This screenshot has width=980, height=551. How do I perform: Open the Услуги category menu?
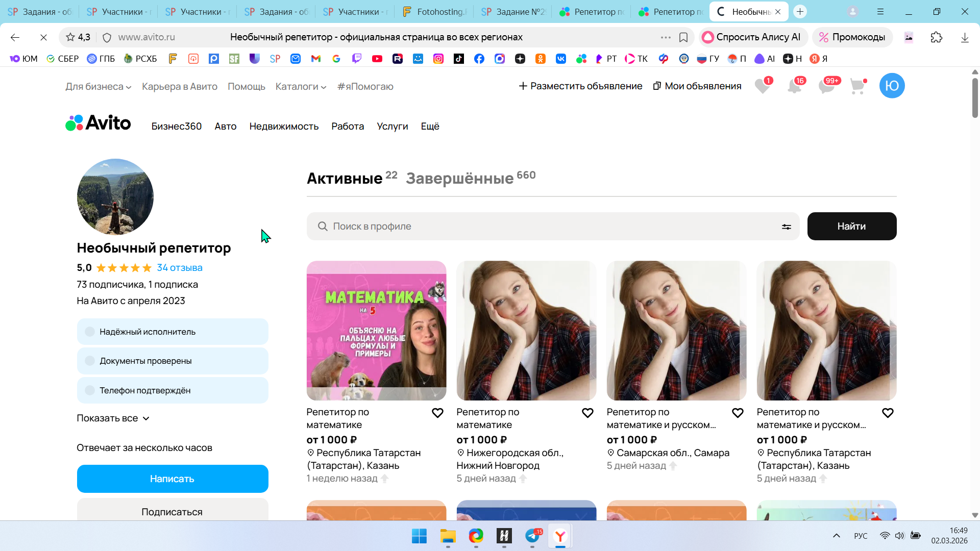tap(392, 126)
